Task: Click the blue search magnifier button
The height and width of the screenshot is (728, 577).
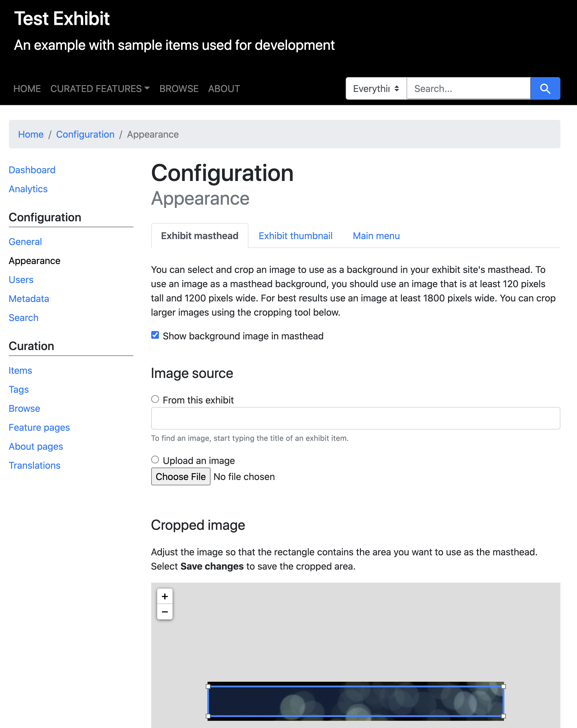Action: click(545, 88)
